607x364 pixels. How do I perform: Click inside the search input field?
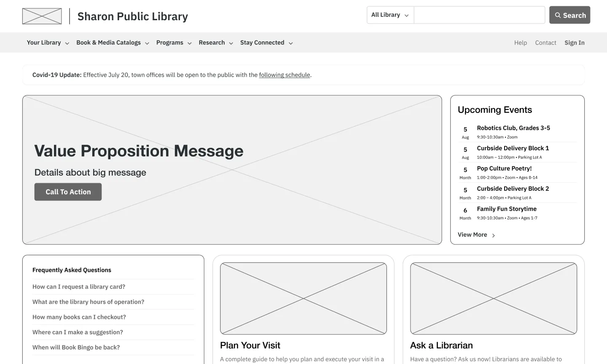[x=479, y=15]
